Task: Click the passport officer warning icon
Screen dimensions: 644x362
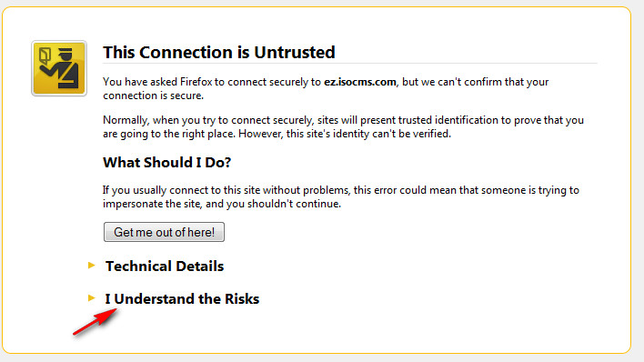Action: click(x=59, y=68)
